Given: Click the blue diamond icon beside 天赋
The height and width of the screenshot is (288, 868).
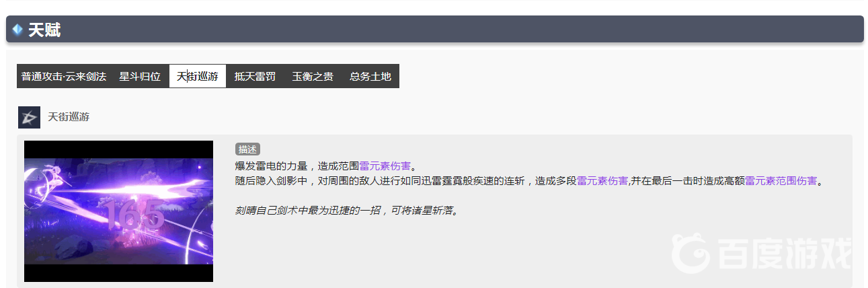Looking at the screenshot, I should click(x=17, y=30).
